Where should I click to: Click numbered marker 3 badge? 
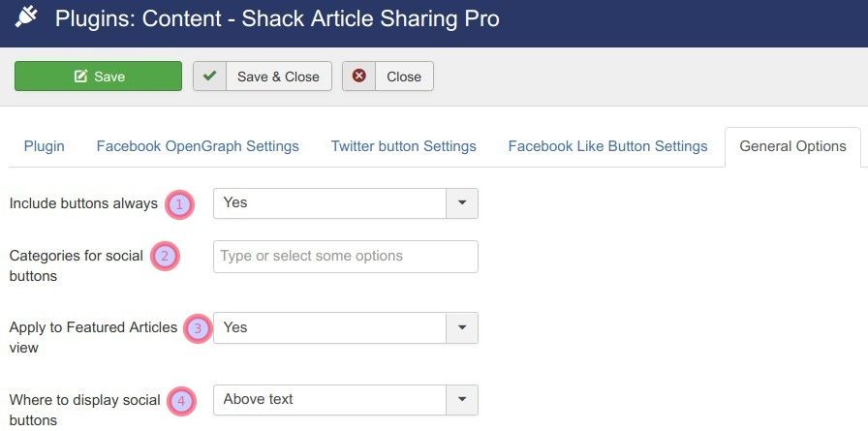tap(198, 328)
